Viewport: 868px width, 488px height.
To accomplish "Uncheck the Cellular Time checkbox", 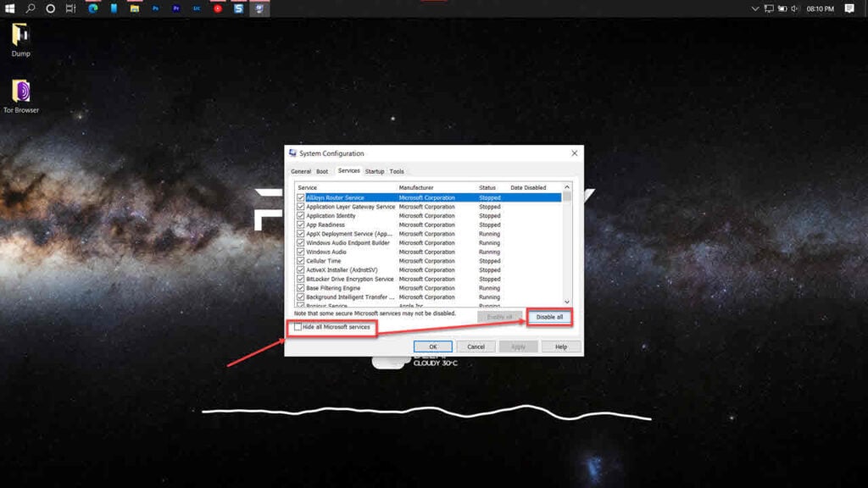I will [x=301, y=261].
